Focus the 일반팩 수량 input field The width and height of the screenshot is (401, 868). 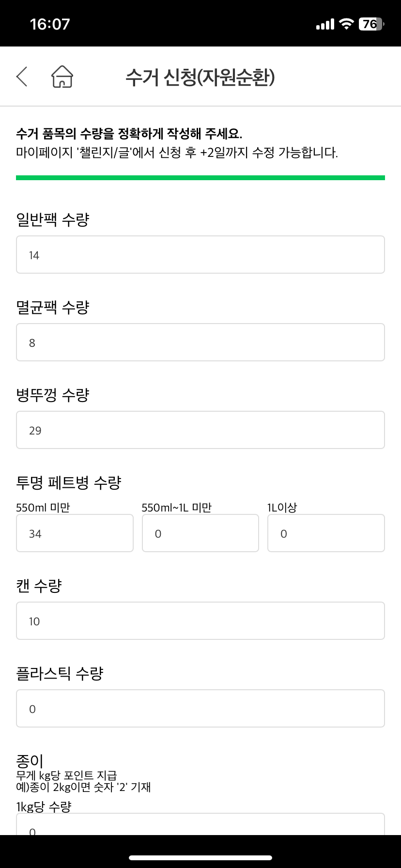(x=200, y=255)
